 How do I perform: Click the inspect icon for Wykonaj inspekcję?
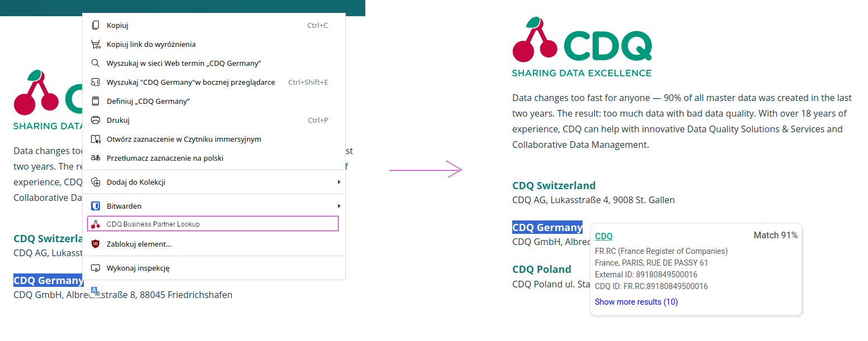point(96,268)
